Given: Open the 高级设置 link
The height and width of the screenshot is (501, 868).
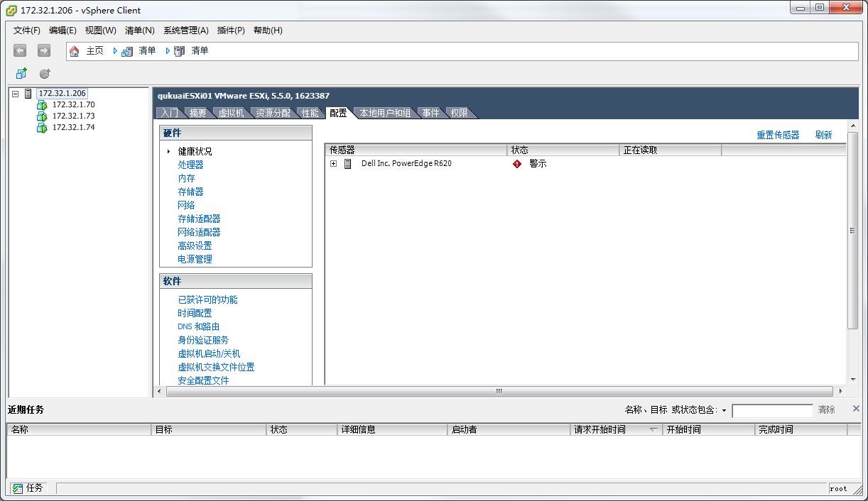Looking at the screenshot, I should point(195,246).
